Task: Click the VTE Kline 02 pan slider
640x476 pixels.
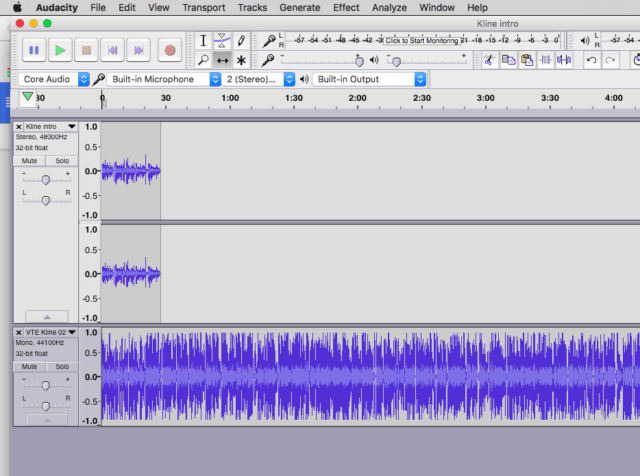Action: [x=46, y=406]
